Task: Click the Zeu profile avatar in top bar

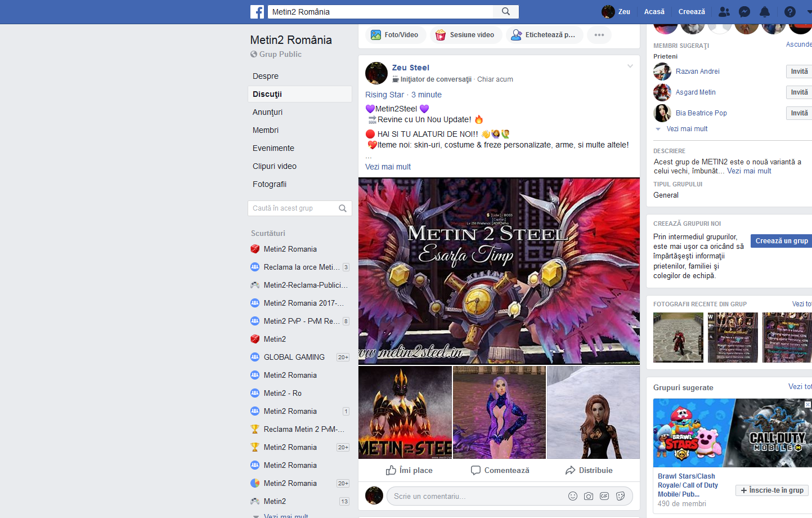Action: (608, 11)
